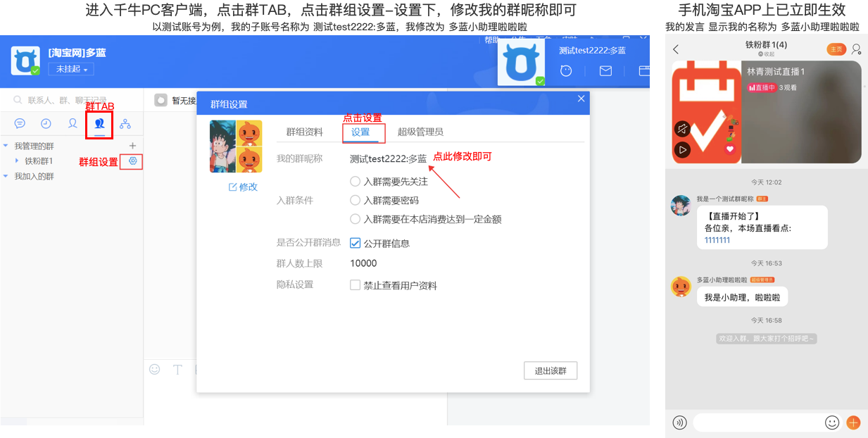The image size is (868, 438).
Task: Open the smiley status icon below 测试test2222:多蓝
Action: (565, 71)
